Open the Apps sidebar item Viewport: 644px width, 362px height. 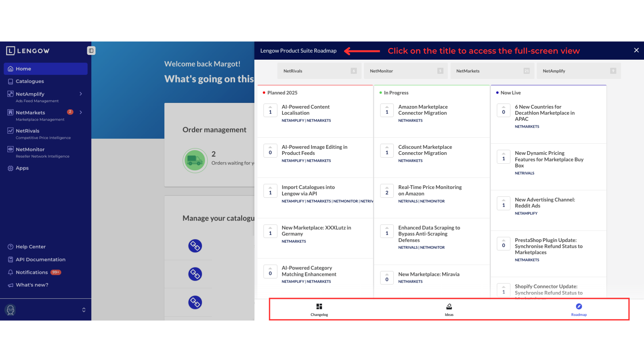point(22,168)
